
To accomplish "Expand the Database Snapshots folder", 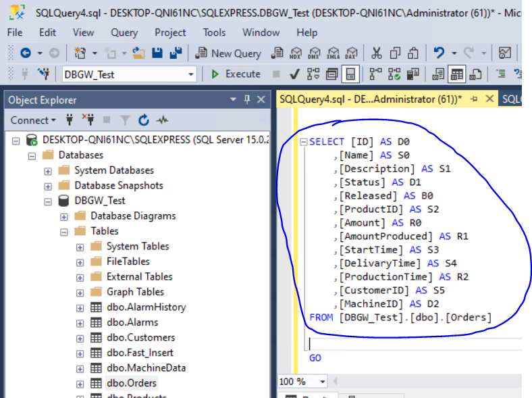I will (48, 186).
